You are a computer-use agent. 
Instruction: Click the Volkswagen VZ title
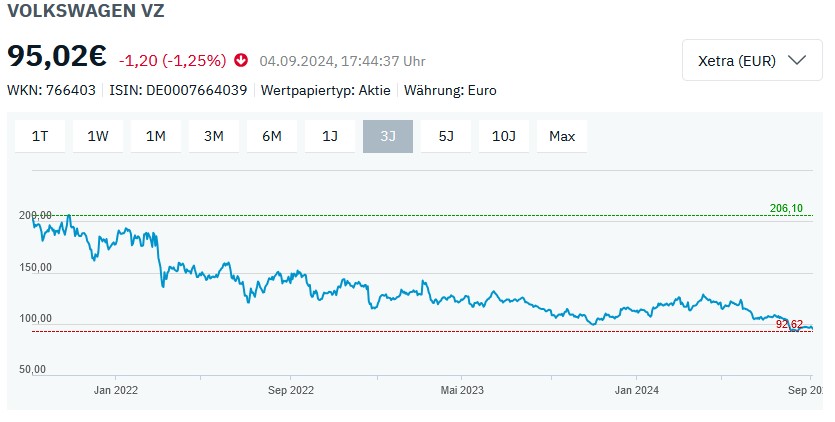[x=86, y=12]
